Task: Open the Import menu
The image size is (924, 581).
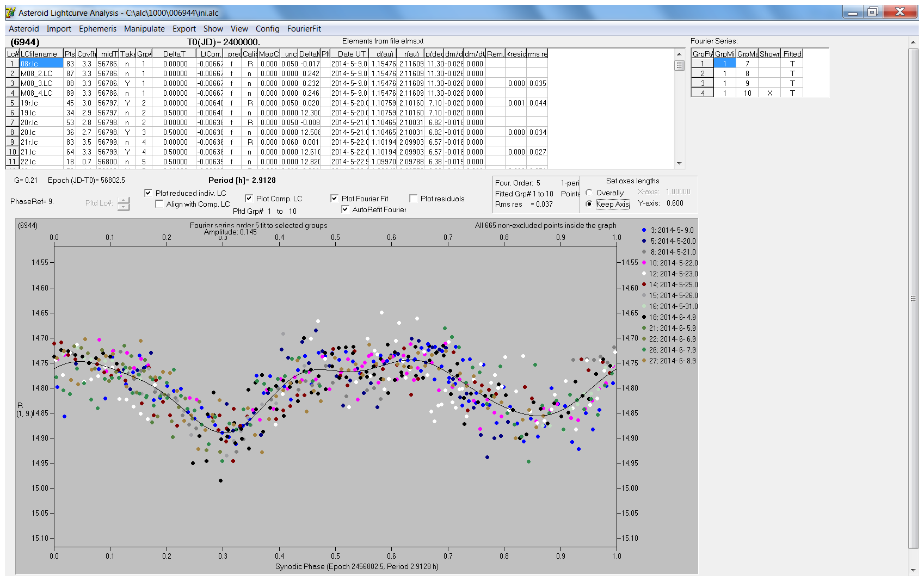Action: [x=59, y=29]
